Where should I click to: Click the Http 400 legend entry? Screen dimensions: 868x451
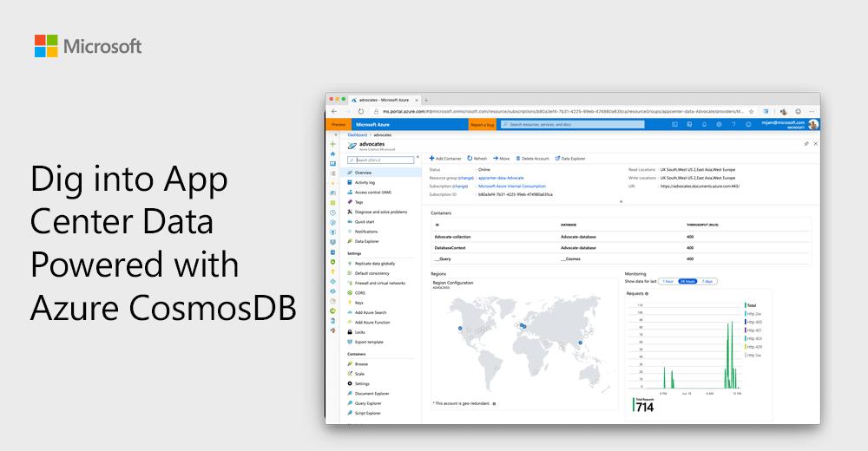(753, 322)
